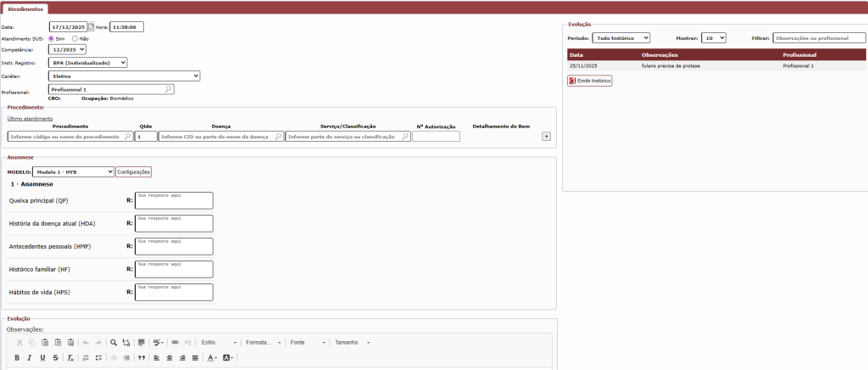Open the text color picker in editor

pyautogui.click(x=212, y=358)
